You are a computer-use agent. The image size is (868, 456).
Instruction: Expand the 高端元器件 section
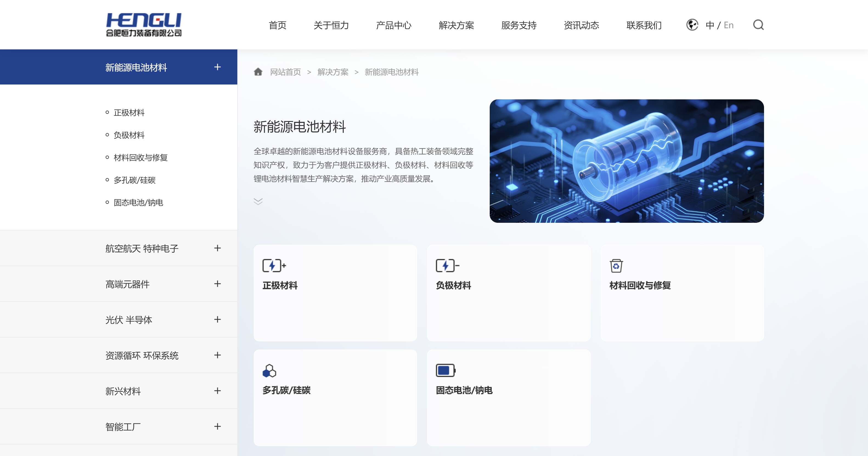pos(218,284)
